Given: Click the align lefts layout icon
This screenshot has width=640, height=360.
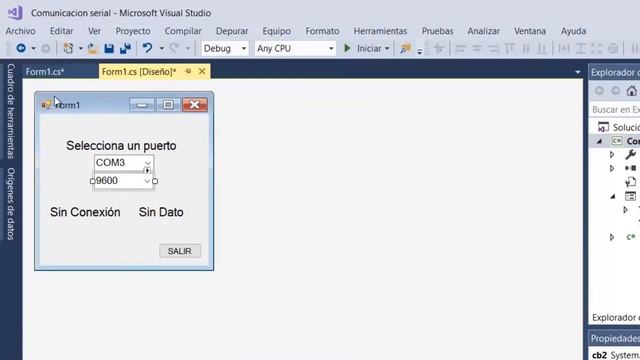Looking at the screenshot, I should click(460, 49).
